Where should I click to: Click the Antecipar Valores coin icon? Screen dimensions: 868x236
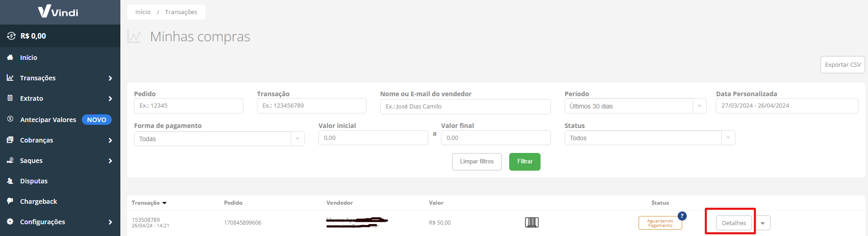tap(10, 119)
